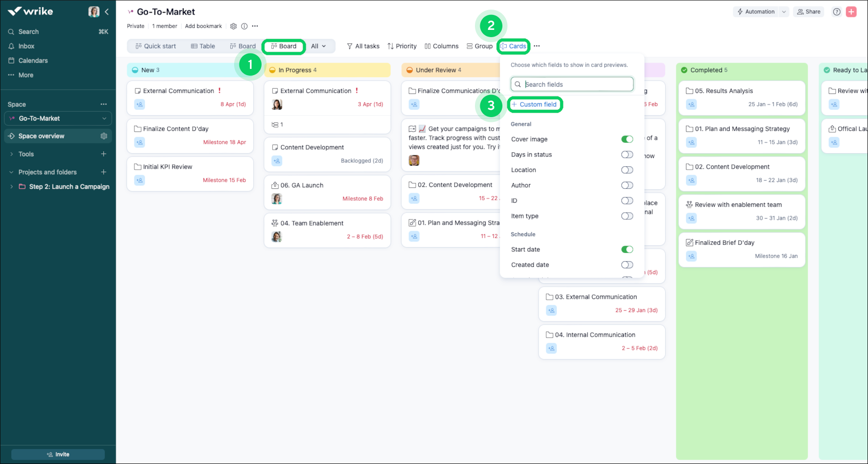Turn on the Created date toggle
Viewport: 868px width, 464px height.
point(627,265)
